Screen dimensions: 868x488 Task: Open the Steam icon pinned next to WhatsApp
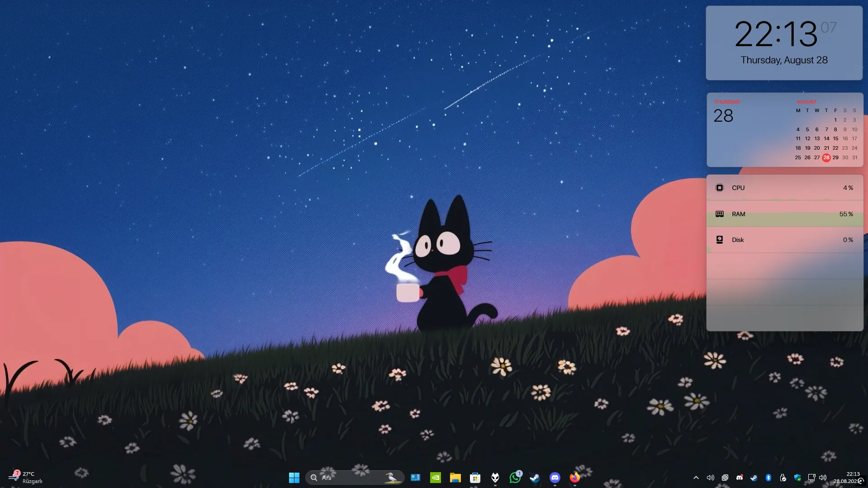tap(535, 478)
